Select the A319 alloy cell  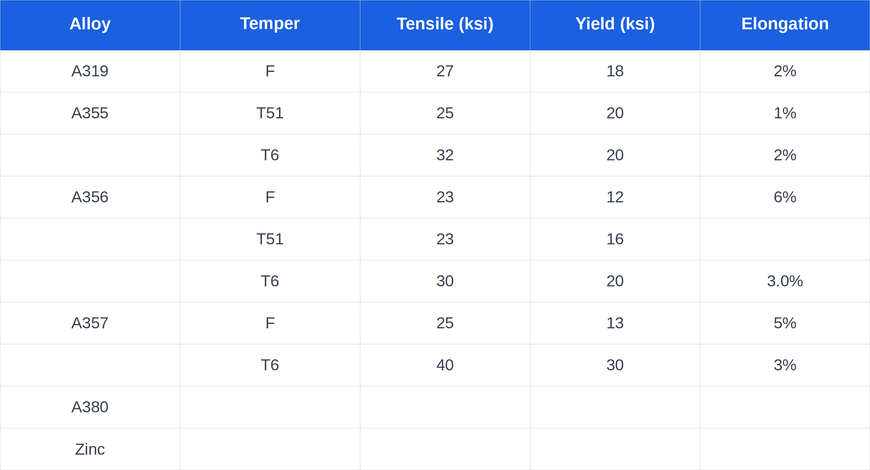90,71
